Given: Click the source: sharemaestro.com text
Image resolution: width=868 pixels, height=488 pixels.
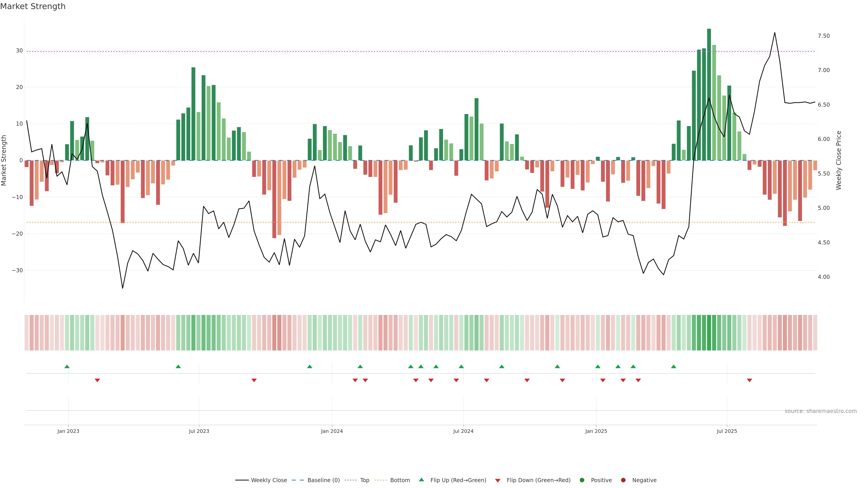Looking at the screenshot, I should pyautogui.click(x=821, y=411).
